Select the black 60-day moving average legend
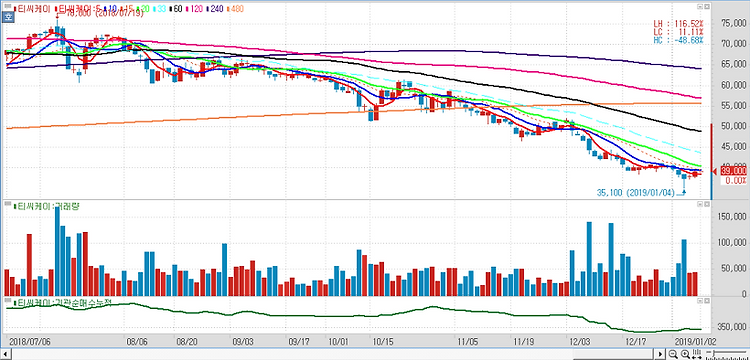 tap(176, 9)
